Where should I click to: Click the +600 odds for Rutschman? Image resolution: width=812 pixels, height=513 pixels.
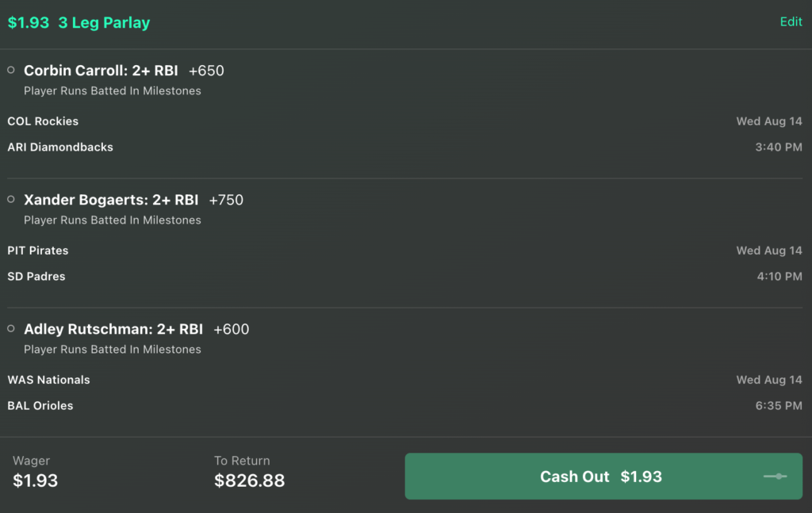[x=231, y=330]
